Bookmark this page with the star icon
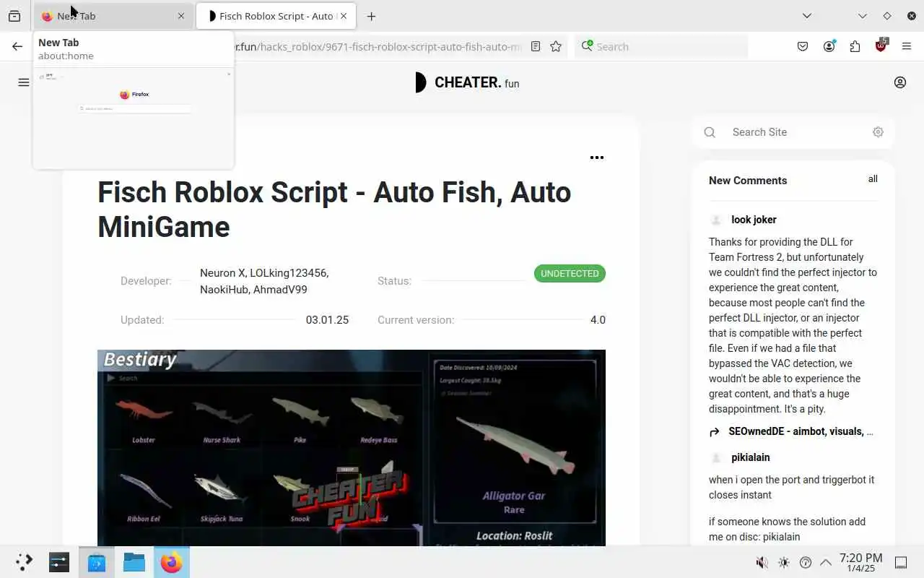The image size is (924, 578). pos(556,46)
